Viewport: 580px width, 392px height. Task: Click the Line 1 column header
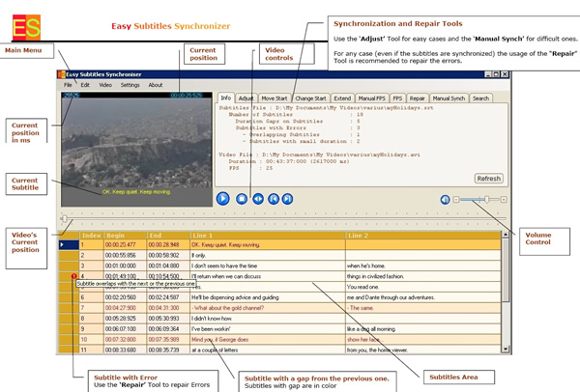268,236
